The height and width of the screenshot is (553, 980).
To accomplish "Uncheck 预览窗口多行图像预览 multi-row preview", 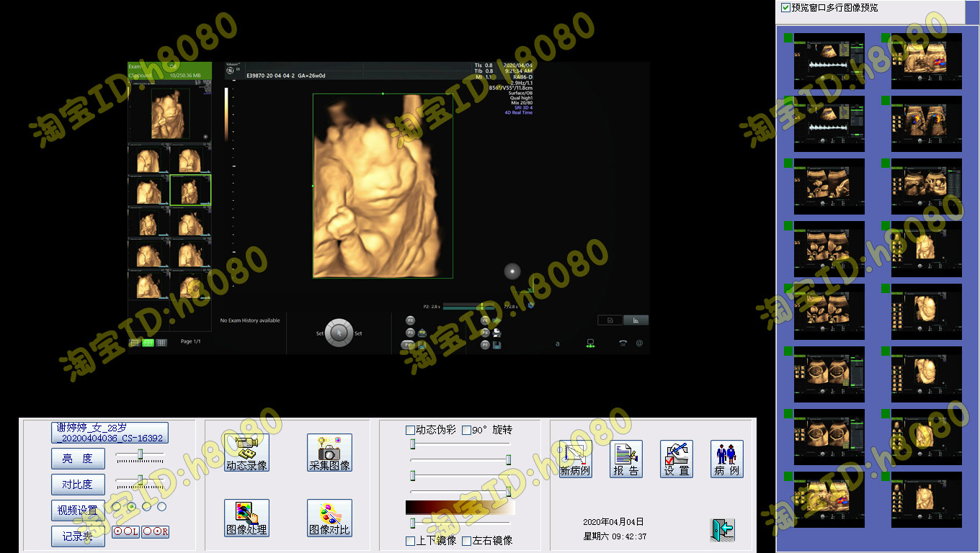I will 785,8.
